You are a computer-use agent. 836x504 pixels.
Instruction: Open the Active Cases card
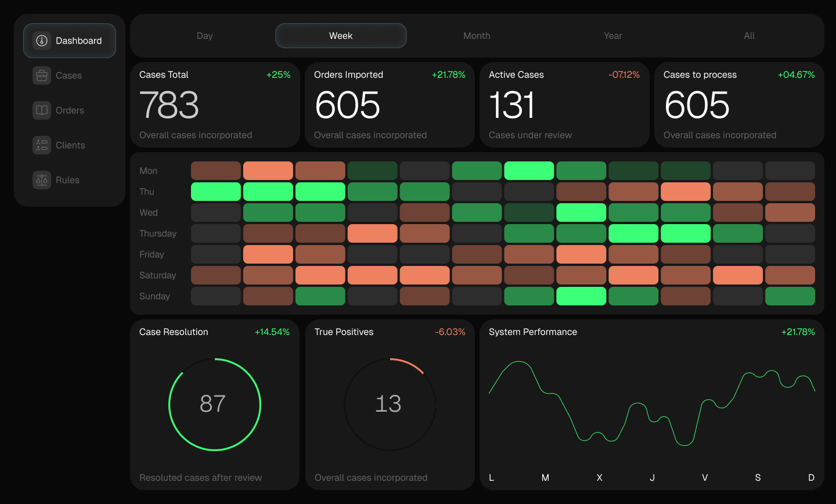pos(564,105)
